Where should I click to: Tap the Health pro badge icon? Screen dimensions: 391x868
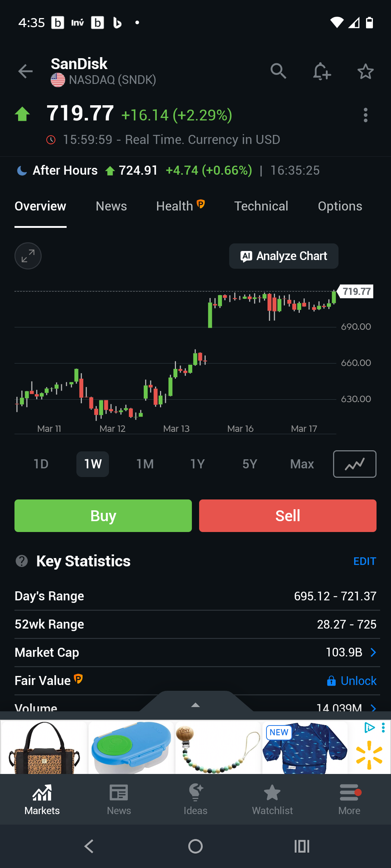201,204
